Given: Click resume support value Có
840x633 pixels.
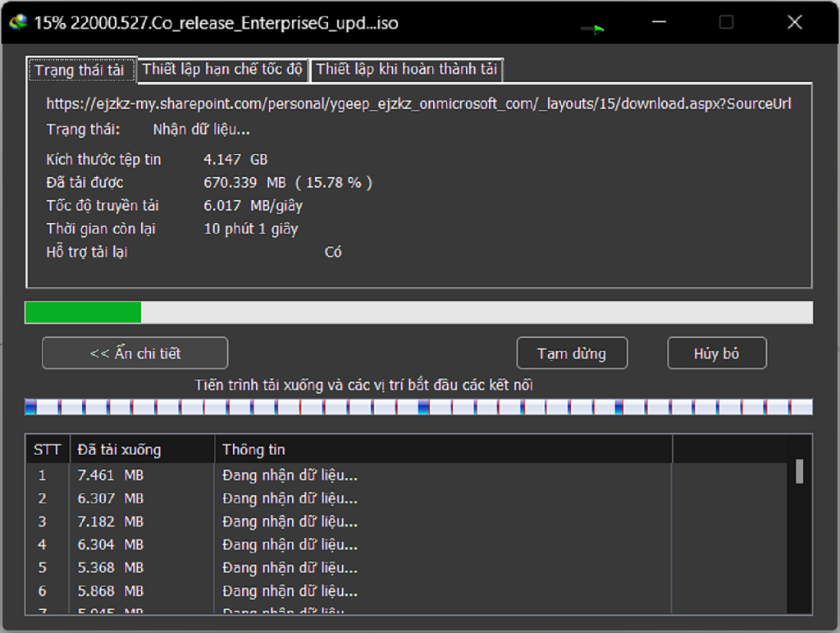Looking at the screenshot, I should click(x=333, y=253).
